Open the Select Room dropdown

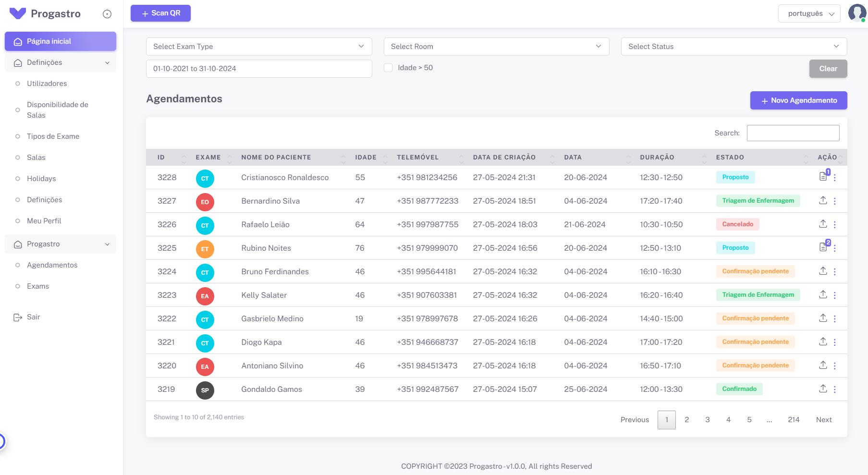click(x=496, y=47)
